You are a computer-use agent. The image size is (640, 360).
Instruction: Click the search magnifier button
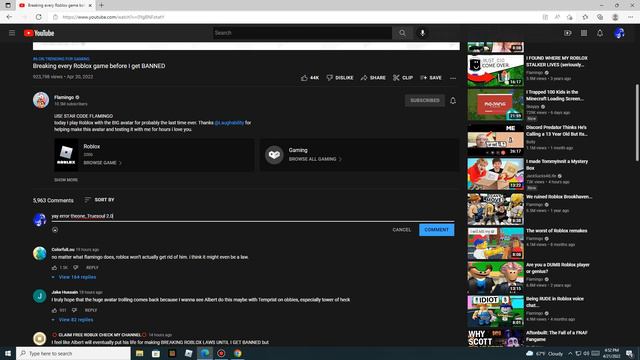click(402, 33)
